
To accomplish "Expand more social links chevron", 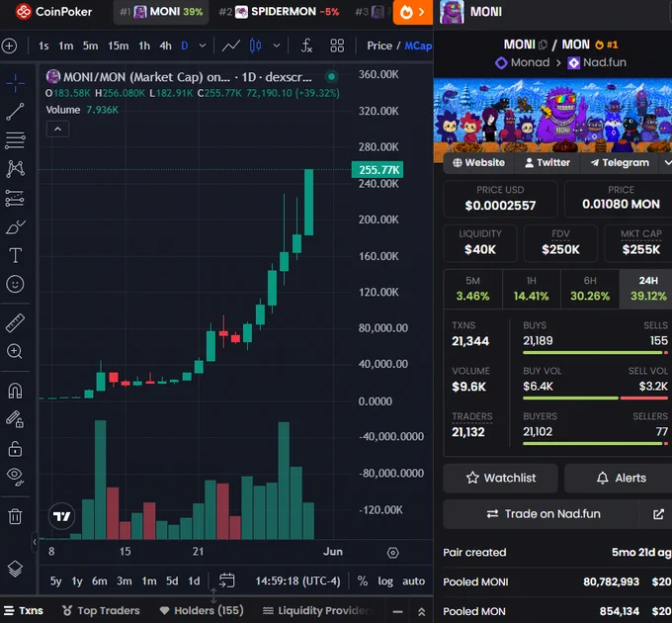I will coord(666,163).
